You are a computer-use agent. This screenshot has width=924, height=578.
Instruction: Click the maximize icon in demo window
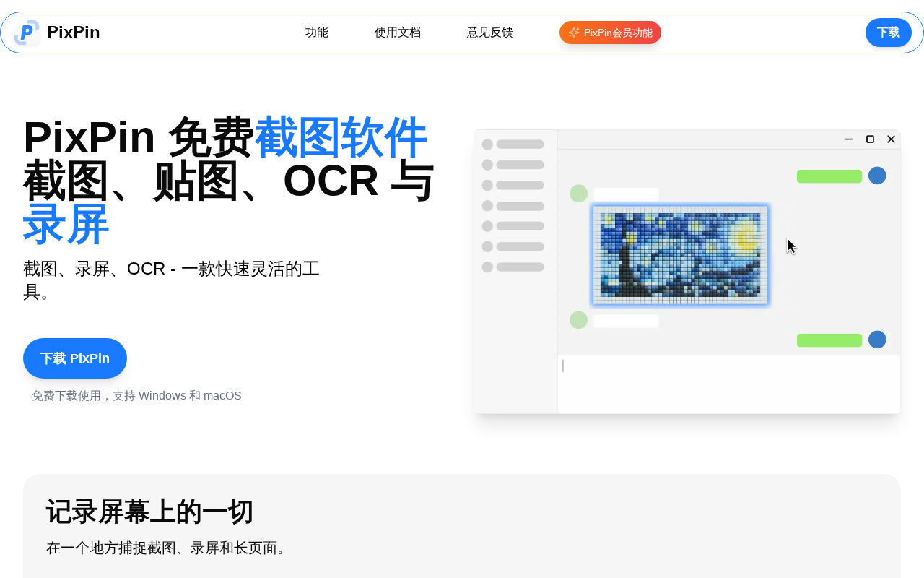coord(870,139)
